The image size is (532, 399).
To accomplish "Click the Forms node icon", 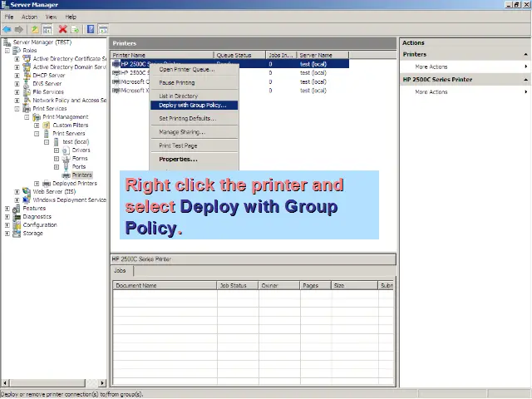I will point(66,159).
